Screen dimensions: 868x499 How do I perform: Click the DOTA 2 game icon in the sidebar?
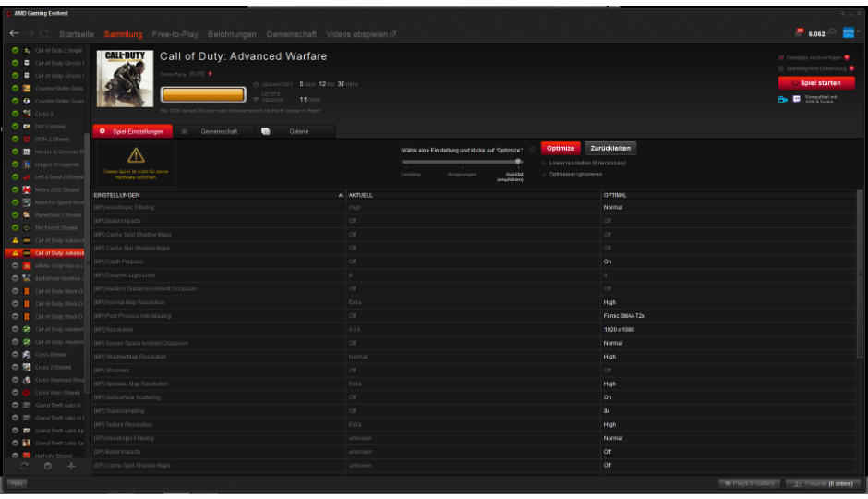point(27,139)
